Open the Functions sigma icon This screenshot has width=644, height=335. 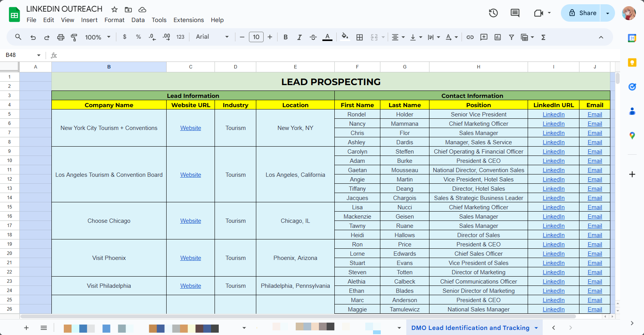coord(543,37)
